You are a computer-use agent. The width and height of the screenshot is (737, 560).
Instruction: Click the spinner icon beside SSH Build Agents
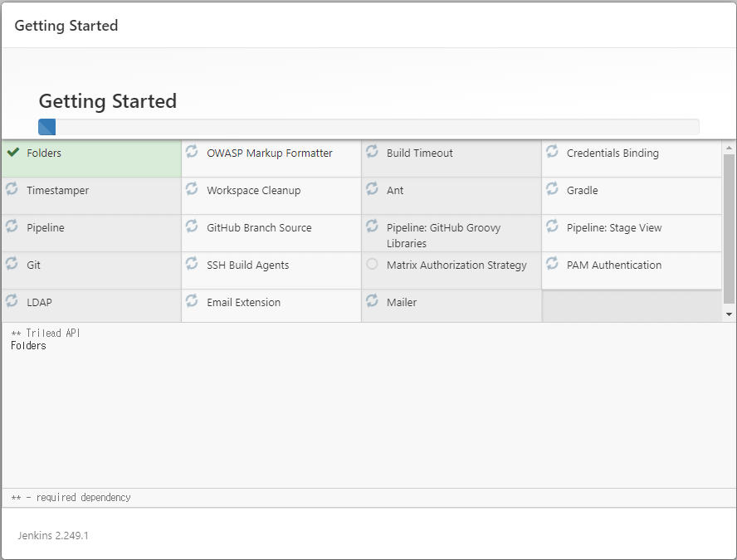[x=192, y=263]
